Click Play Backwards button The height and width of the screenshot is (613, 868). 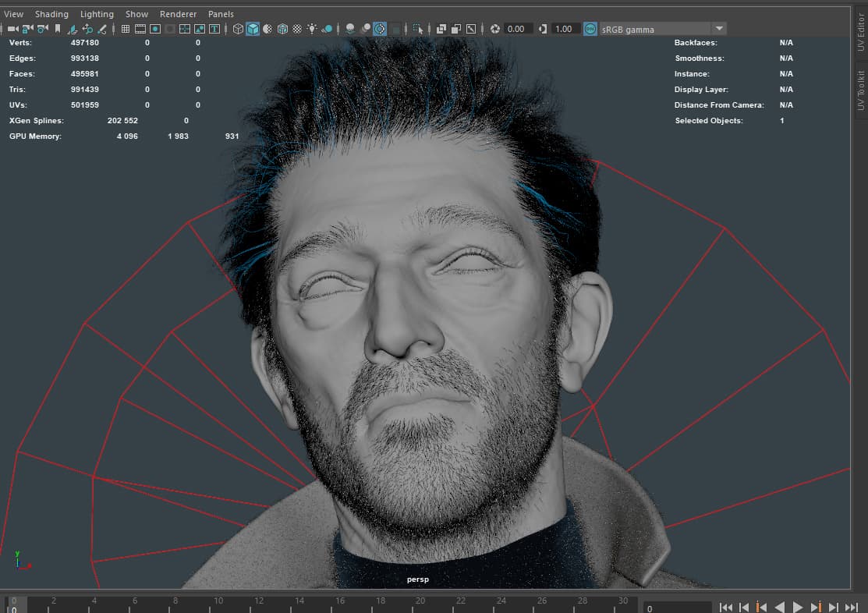tap(779, 608)
